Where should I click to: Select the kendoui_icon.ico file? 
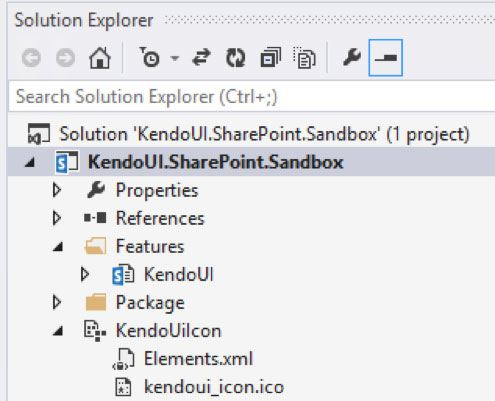click(214, 387)
